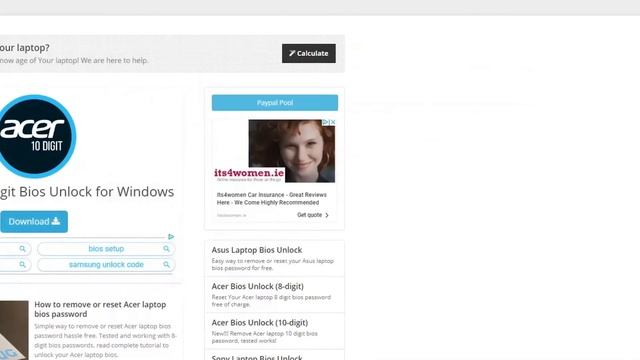This screenshot has height=360, width=640.
Task: Click "New!!! Remove Acer laptop 10 digit" description
Action: [264, 337]
